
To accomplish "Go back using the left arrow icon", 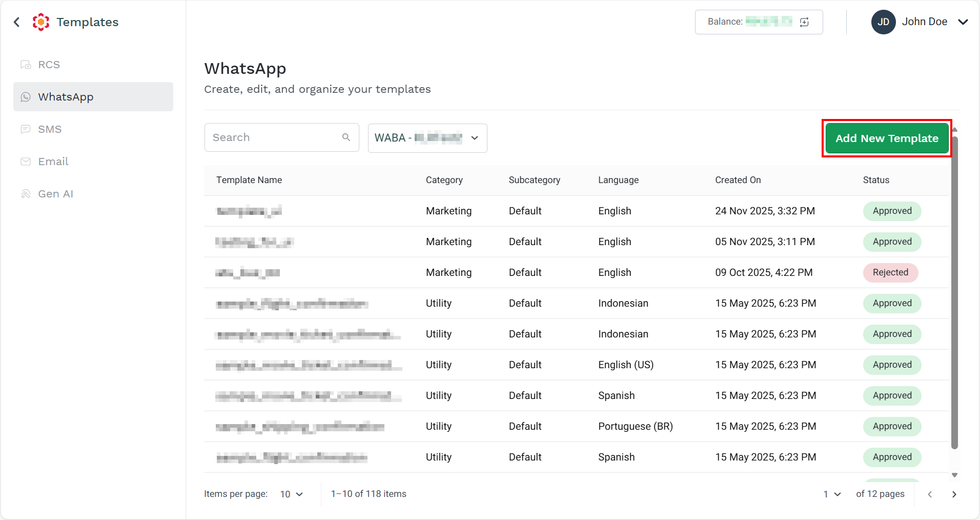I will (x=17, y=22).
